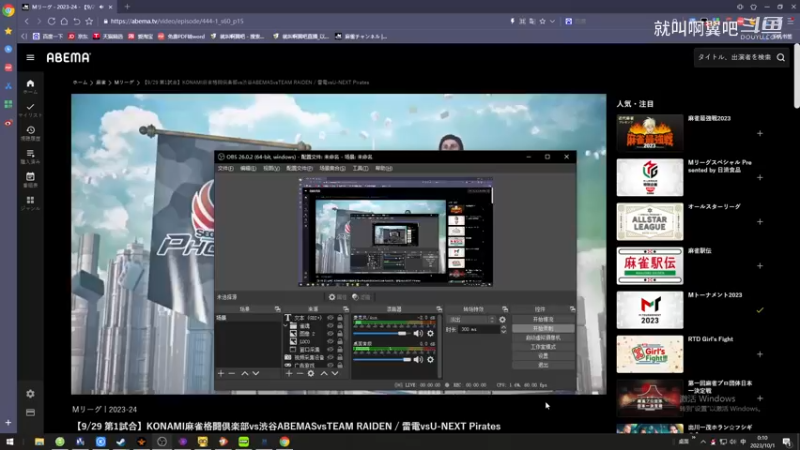Open ABEMA sidebar settings gear
The height and width of the screenshot is (450, 800).
[x=30, y=394]
